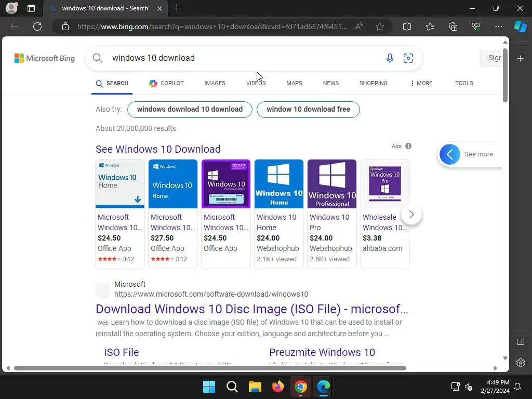532x399 pixels.
Task: Add this page to favorites star
Action: point(380,26)
